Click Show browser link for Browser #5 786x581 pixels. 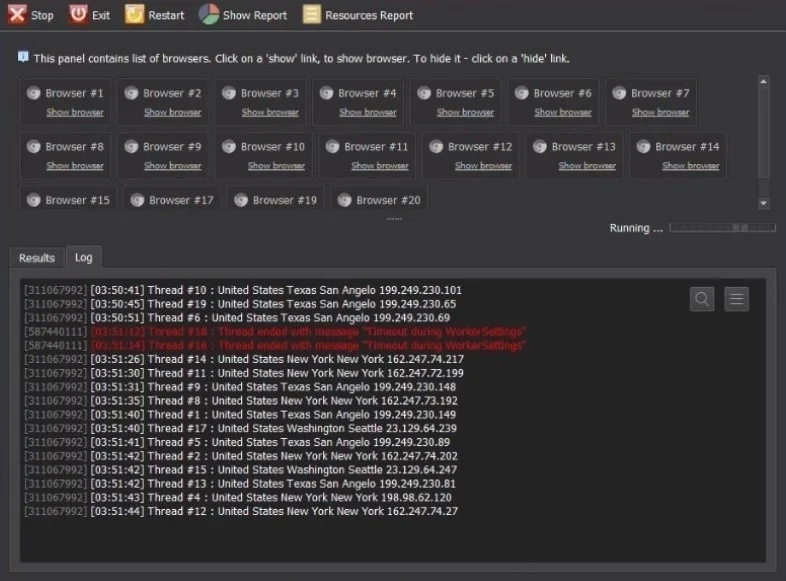click(x=465, y=112)
